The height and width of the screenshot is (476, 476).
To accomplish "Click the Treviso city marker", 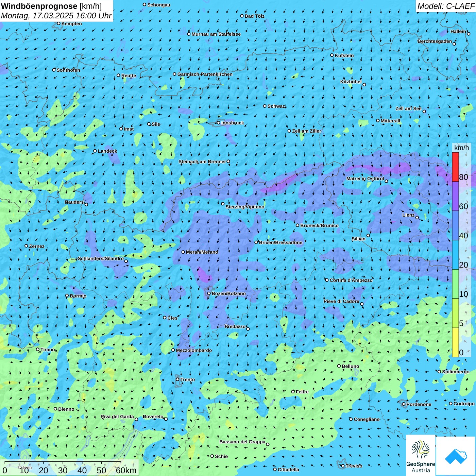I will [343, 466].
